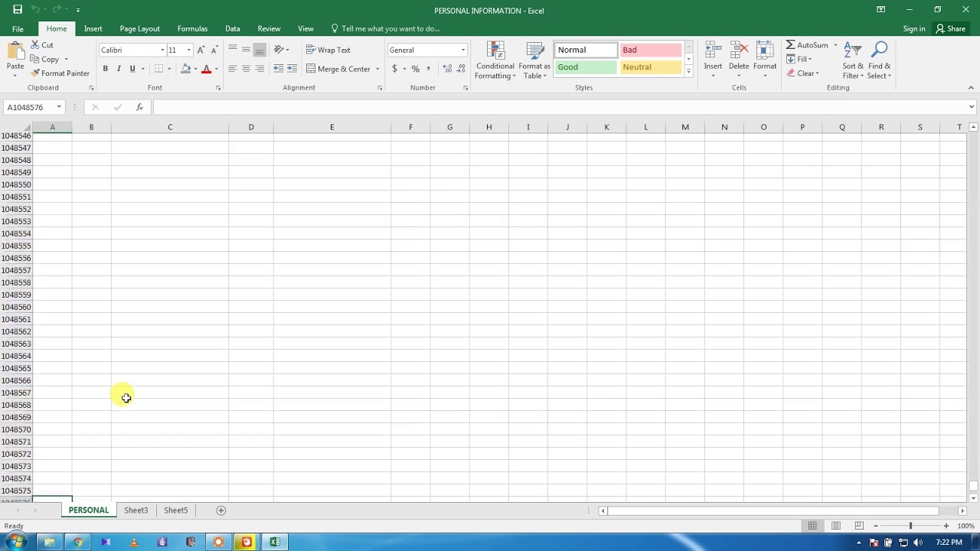Toggle Bold formatting
Viewport: 980px width, 551px height.
click(106, 69)
